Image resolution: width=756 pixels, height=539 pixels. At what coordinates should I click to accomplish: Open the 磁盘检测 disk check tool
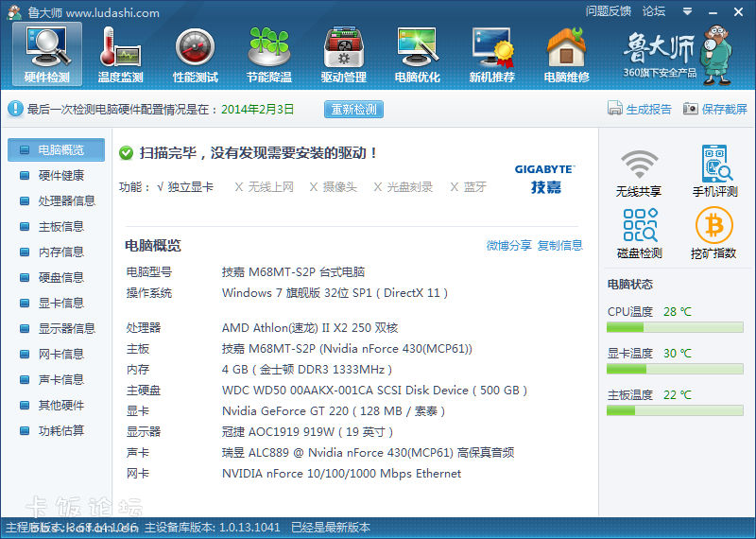[640, 234]
